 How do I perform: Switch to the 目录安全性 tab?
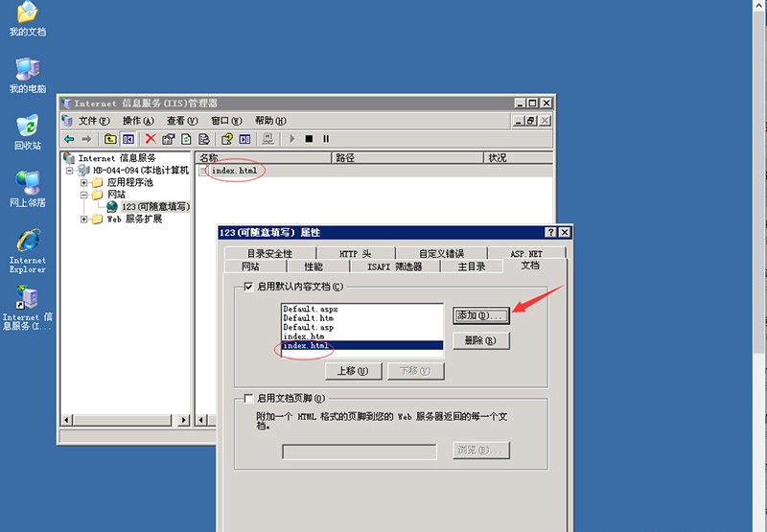[x=269, y=253]
